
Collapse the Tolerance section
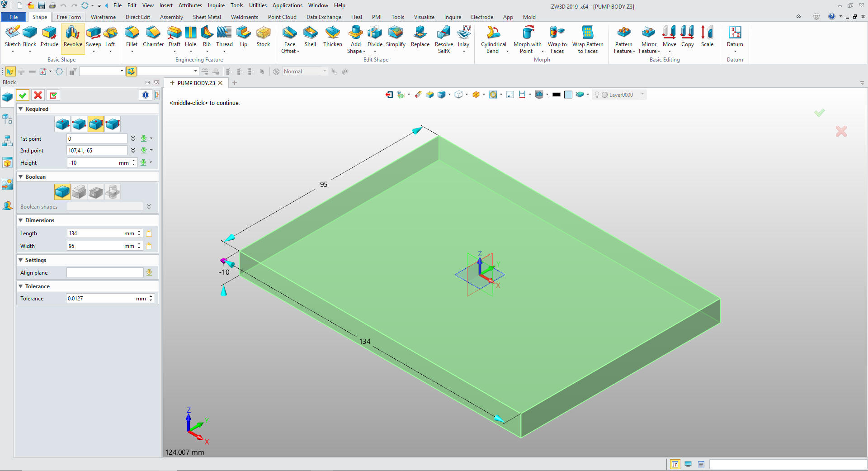(21, 286)
